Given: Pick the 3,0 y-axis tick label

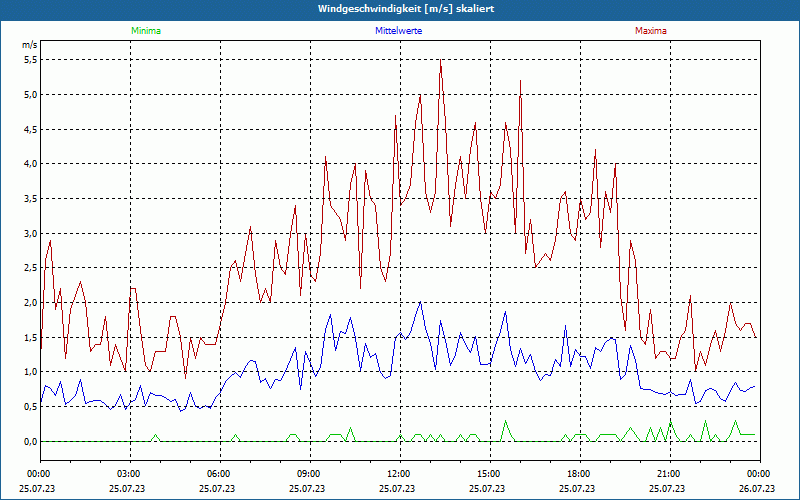Looking at the screenshot, I should tap(30, 233).
